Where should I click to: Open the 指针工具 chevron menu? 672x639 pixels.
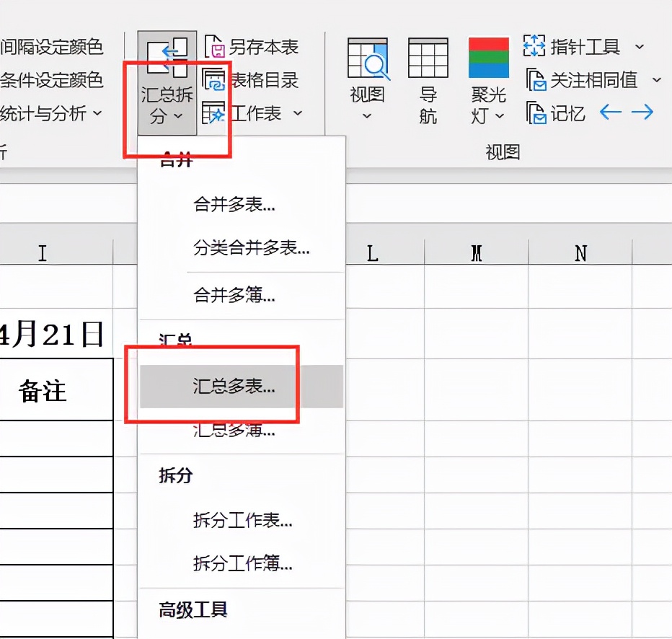[x=639, y=46]
